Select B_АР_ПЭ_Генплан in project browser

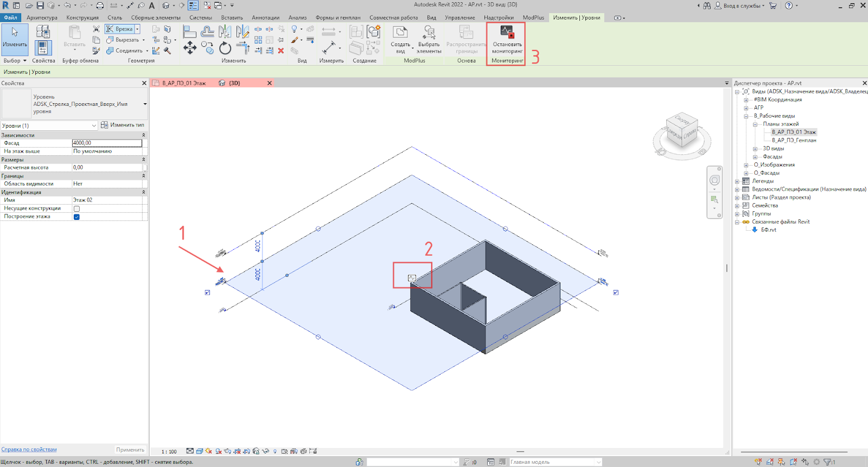(794, 140)
